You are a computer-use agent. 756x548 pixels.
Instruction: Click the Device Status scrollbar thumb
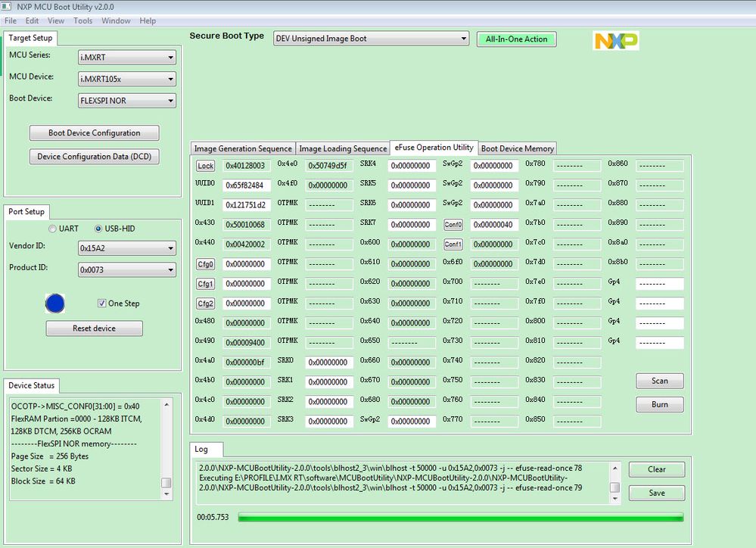(x=166, y=483)
